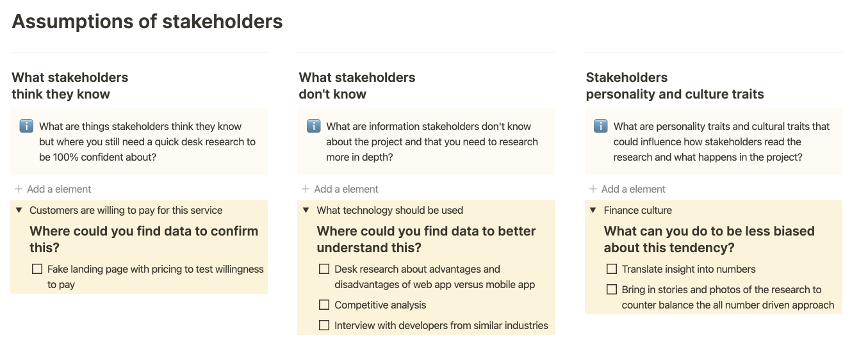The width and height of the screenshot is (868, 361).
Task: Collapse 'What technology should be used' toggle
Action: coord(306,211)
